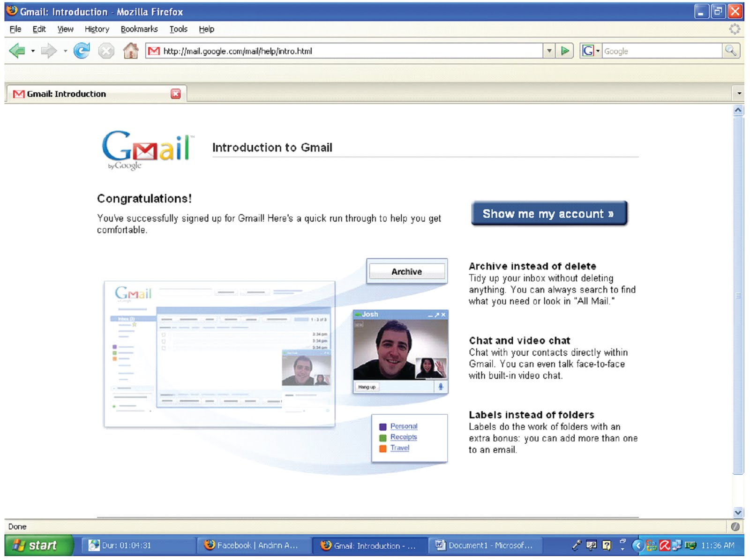Click Archive instead of delete heading

point(532,266)
